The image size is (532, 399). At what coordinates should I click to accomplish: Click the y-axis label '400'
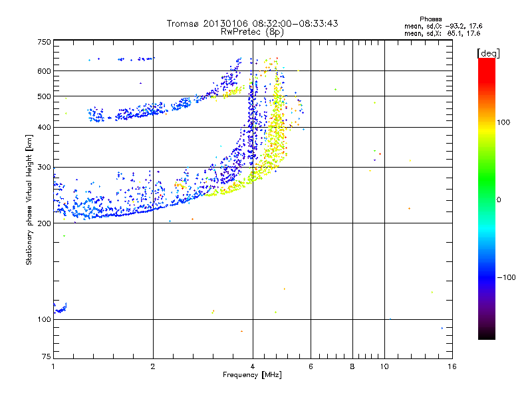44,128
